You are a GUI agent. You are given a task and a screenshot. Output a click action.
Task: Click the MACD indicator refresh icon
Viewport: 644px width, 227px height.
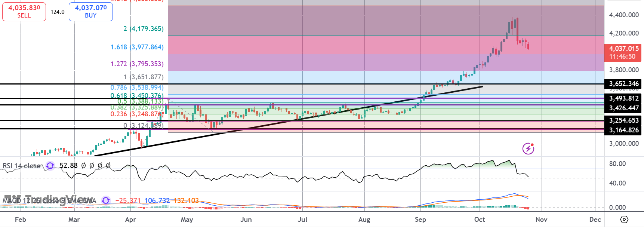tap(106, 201)
